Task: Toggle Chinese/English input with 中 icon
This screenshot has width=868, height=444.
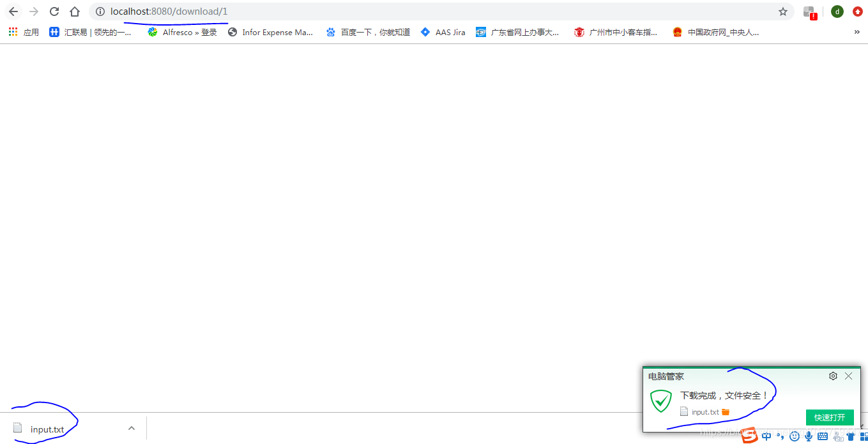Action: (x=766, y=436)
